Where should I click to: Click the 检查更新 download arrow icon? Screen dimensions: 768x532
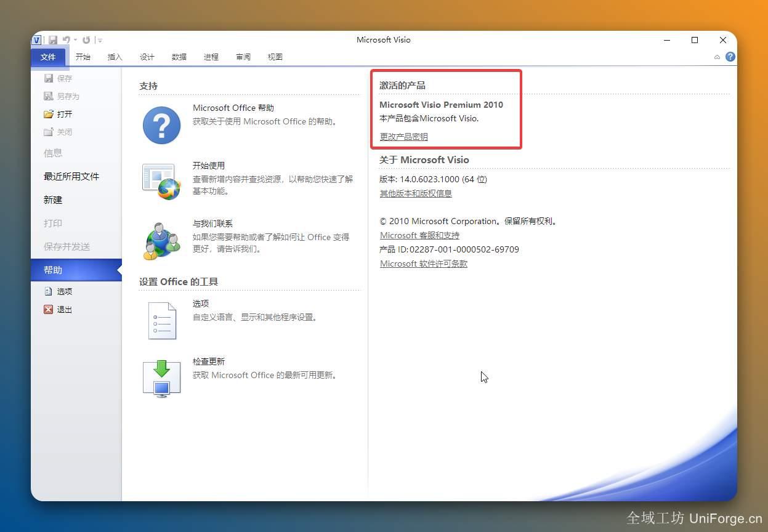point(161,378)
